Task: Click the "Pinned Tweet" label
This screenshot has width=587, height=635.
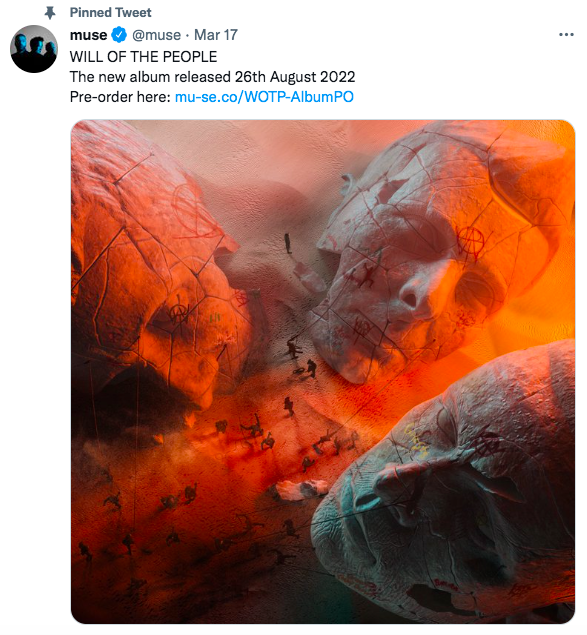Action: (110, 13)
